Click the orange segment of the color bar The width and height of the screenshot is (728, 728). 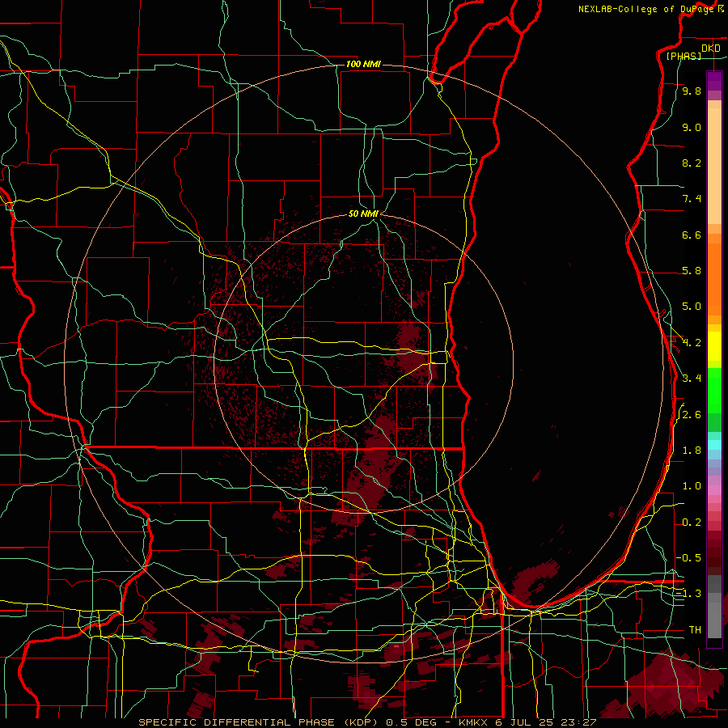(714, 280)
